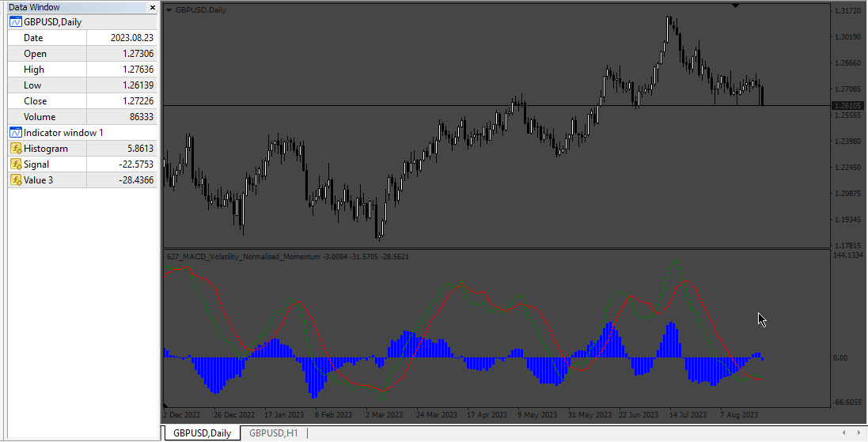Click the 14 Jul 2023 date label
This screenshot has width=868, height=442.
[x=688, y=414]
